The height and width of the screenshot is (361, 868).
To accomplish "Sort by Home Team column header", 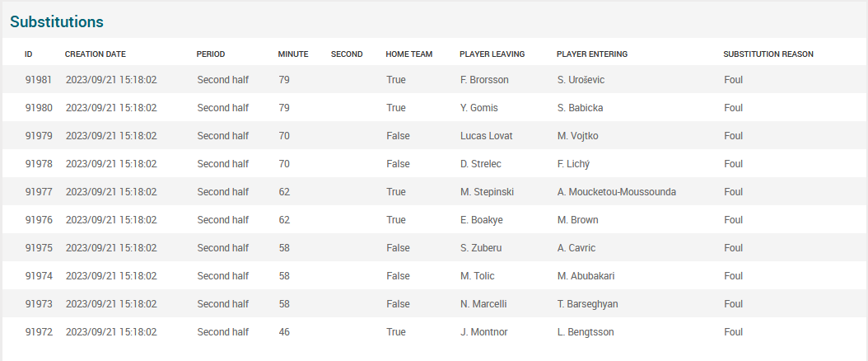I will point(409,54).
